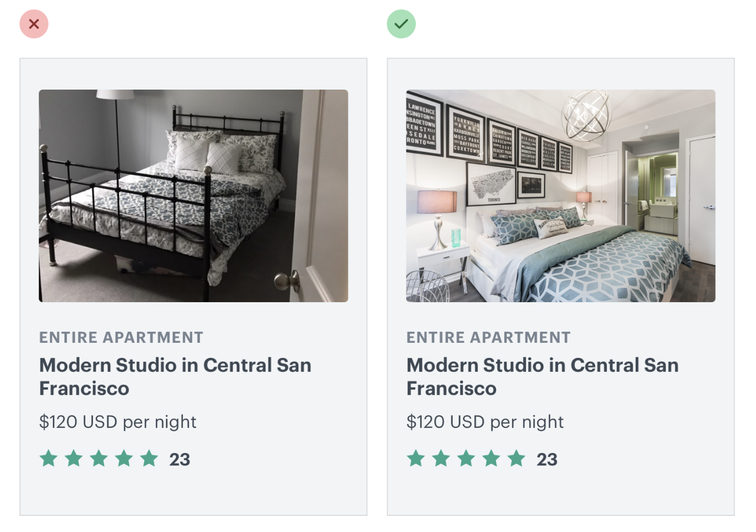Viewport: 756px width, 532px height.
Task: Open the 23 reviews count on the teal-bedding listing
Action: click(547, 460)
